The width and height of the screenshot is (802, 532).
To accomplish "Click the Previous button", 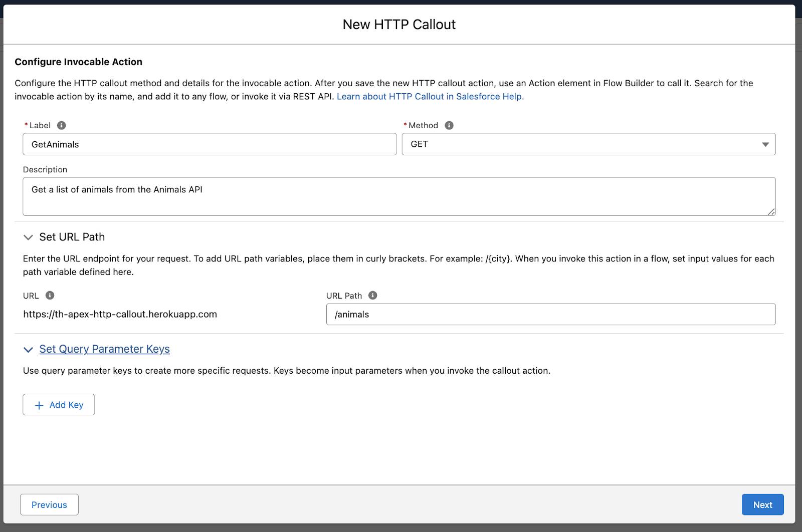I will (x=49, y=504).
